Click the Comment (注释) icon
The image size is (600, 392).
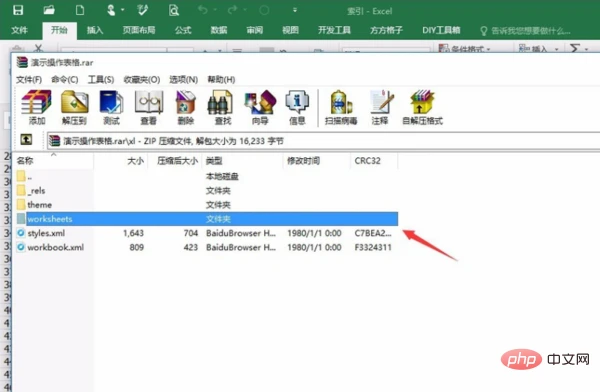[x=381, y=107]
